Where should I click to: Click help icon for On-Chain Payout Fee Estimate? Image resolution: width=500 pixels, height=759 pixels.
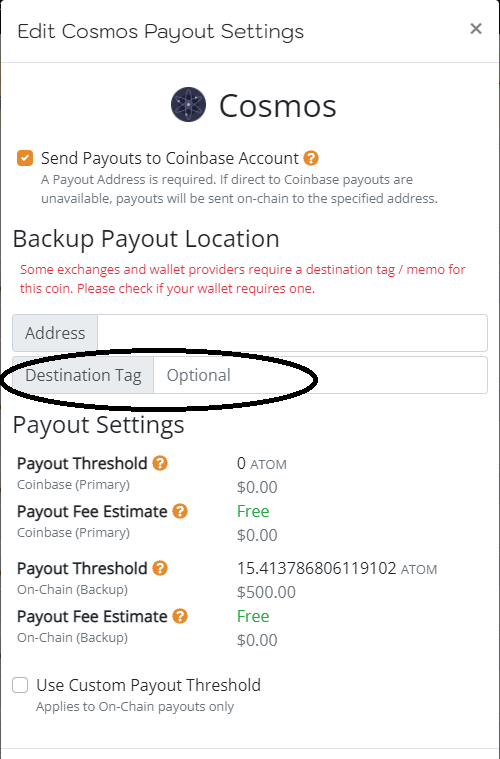(x=180, y=616)
